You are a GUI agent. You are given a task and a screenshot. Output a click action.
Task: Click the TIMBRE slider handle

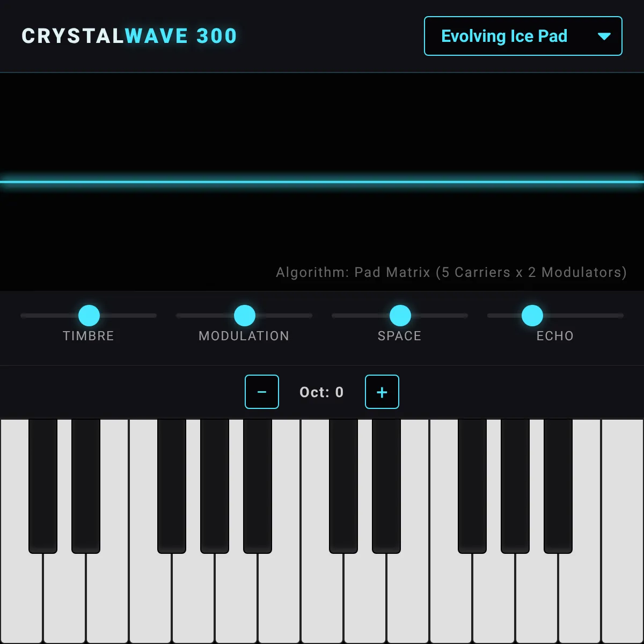click(x=89, y=316)
